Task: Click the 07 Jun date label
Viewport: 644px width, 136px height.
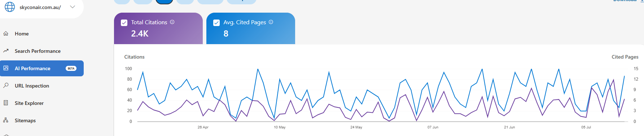Action: coord(433,127)
